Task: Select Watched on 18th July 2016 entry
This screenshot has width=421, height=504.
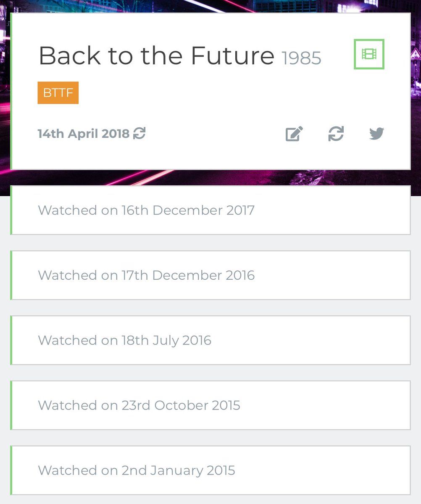Action: pyautogui.click(x=210, y=340)
